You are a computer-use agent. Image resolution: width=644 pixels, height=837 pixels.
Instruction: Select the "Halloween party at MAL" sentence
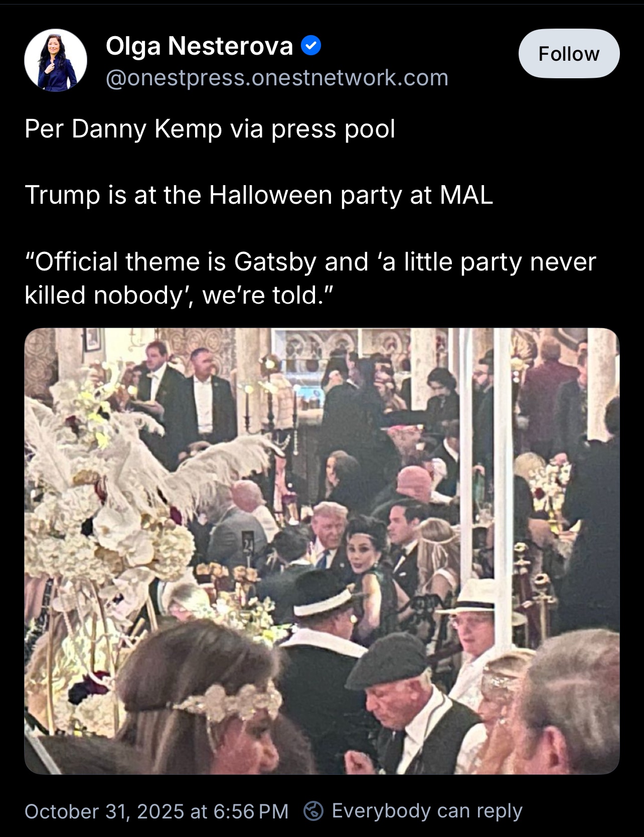259,195
